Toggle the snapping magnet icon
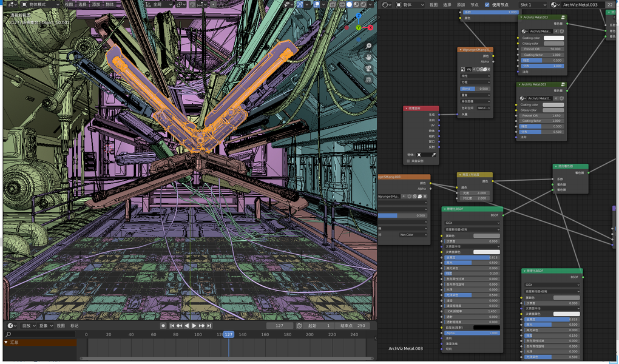The height and width of the screenshot is (364, 619). (x=192, y=4)
